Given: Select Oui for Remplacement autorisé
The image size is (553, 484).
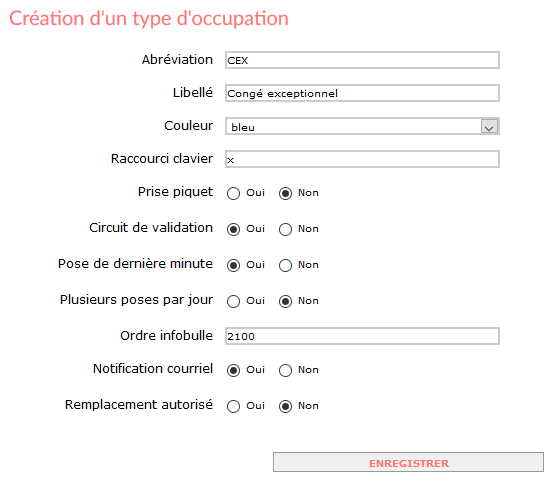Looking at the screenshot, I should click(x=233, y=406).
